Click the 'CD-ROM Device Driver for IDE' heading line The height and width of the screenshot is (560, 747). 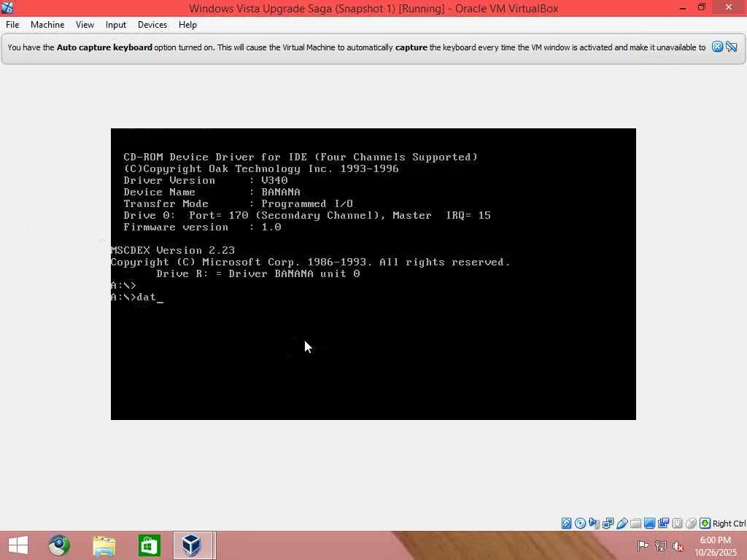click(x=301, y=157)
